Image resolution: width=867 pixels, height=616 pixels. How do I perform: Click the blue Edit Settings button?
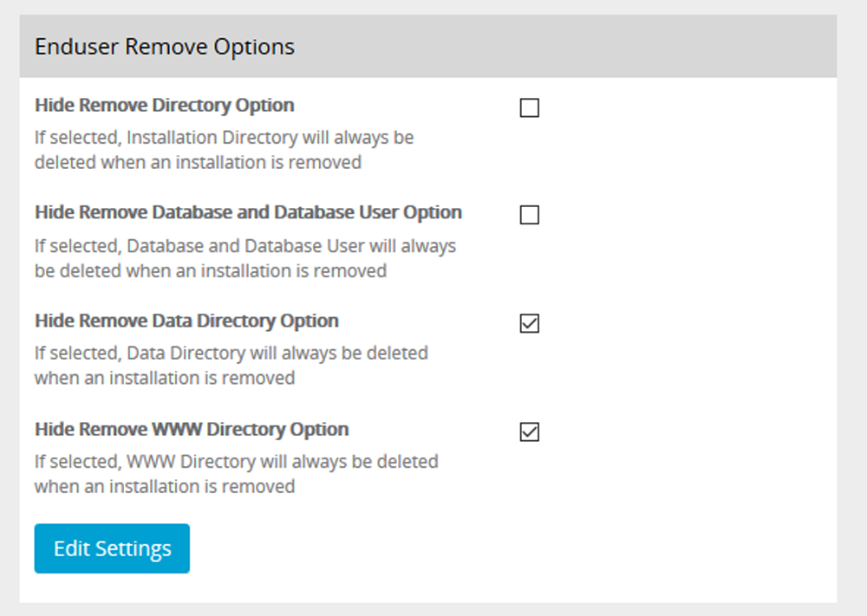tap(112, 548)
